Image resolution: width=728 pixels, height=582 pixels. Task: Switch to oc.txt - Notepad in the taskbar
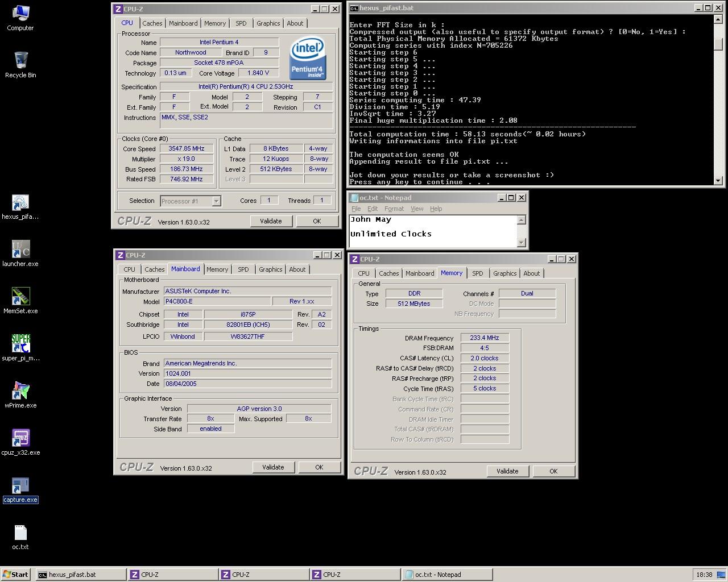[x=446, y=574]
